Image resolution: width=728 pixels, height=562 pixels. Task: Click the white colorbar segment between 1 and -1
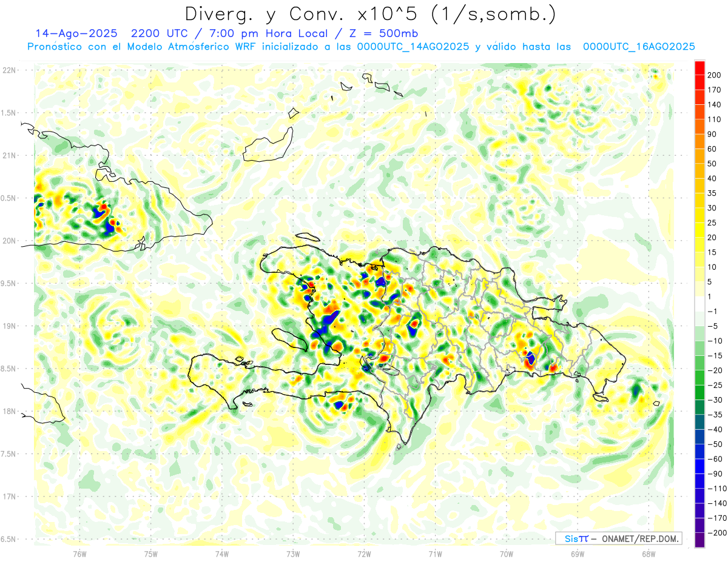[699, 304]
